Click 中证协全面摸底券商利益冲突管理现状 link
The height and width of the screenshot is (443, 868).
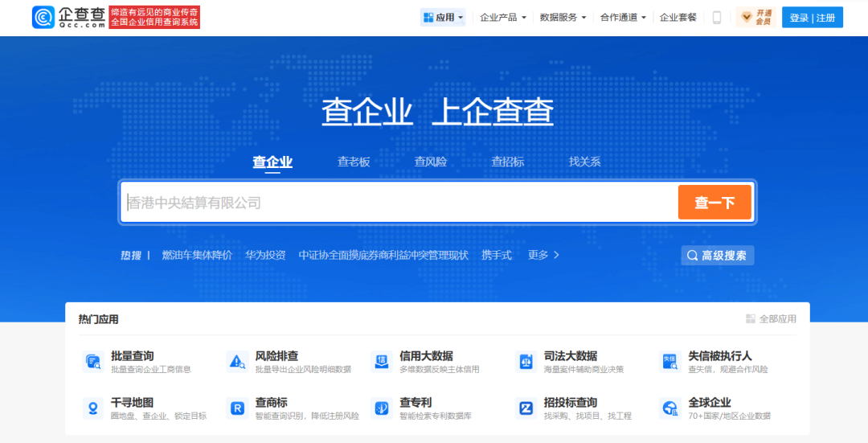[383, 255]
